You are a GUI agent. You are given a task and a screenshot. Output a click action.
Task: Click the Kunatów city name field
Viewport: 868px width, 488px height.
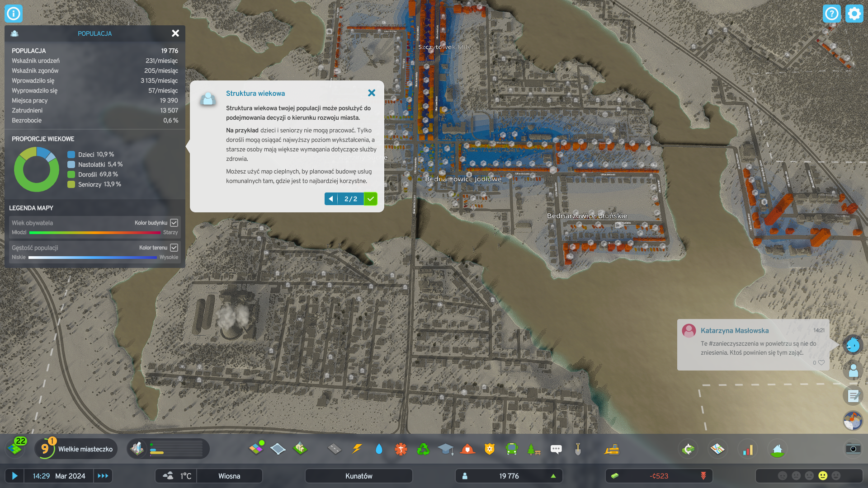coord(359,476)
